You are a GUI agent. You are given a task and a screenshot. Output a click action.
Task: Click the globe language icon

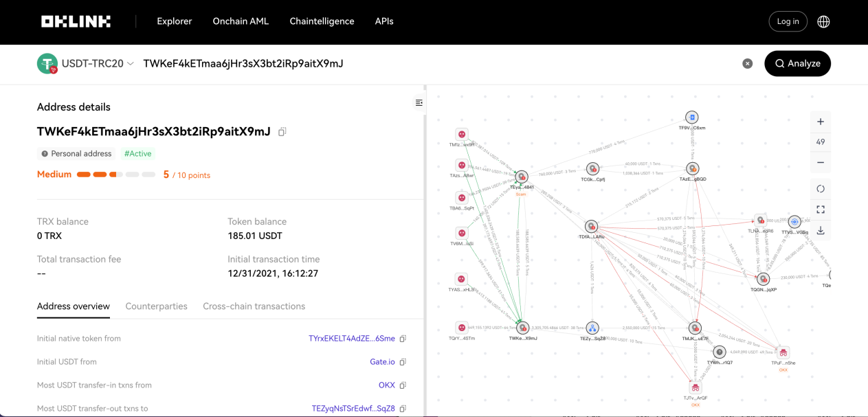pos(823,21)
